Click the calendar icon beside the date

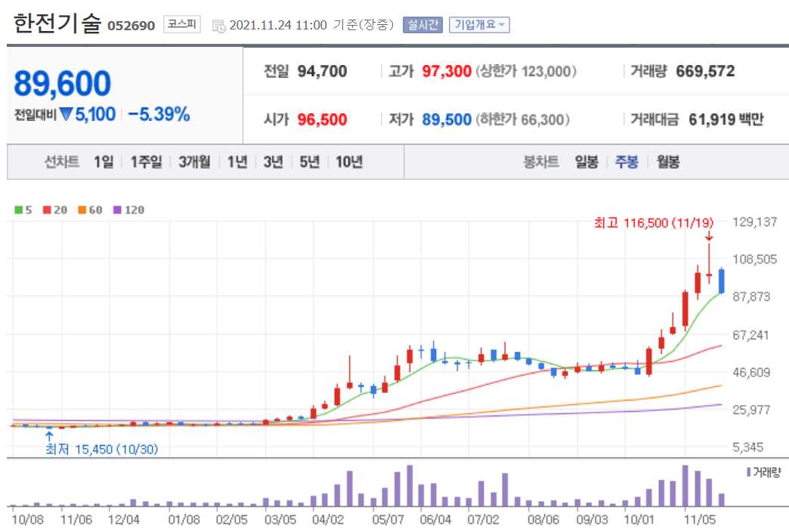[x=219, y=24]
